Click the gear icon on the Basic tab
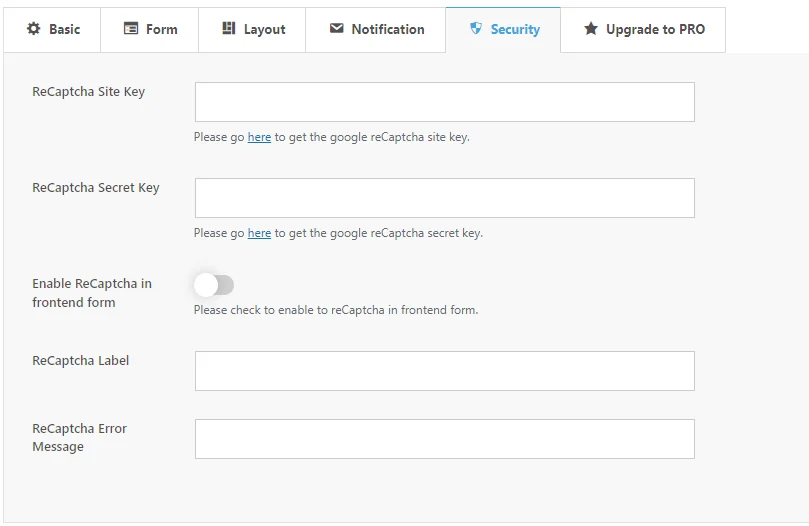The image size is (809, 526). 33,29
